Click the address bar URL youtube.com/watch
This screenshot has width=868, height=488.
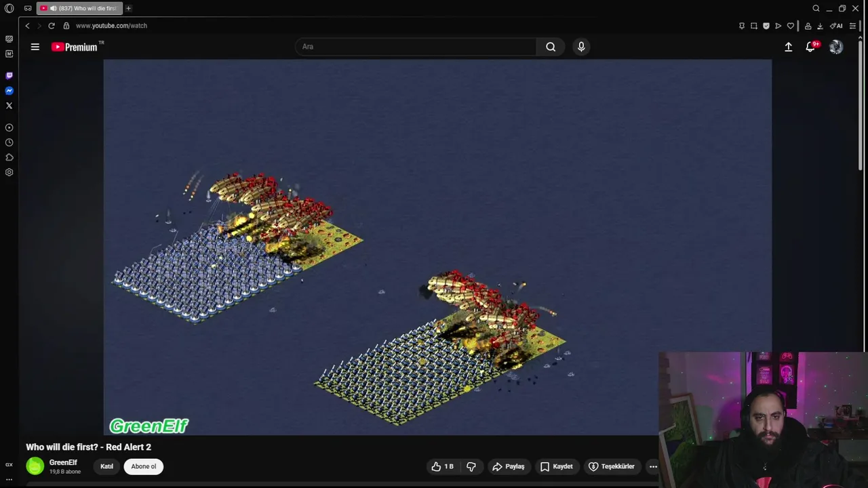click(x=111, y=26)
